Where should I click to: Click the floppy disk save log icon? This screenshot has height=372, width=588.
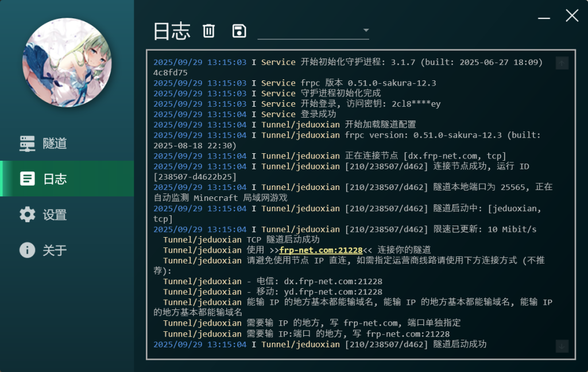click(239, 31)
